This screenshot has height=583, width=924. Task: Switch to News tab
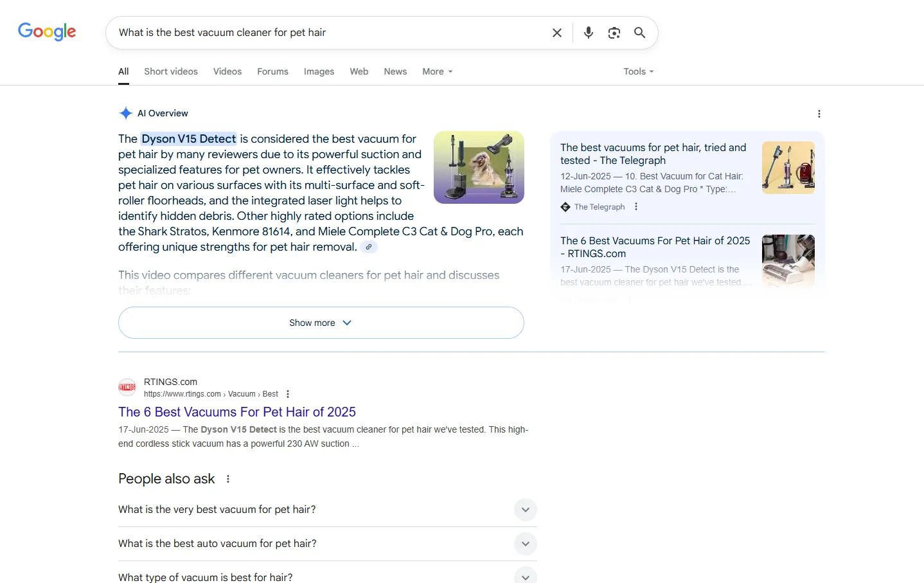click(x=395, y=71)
